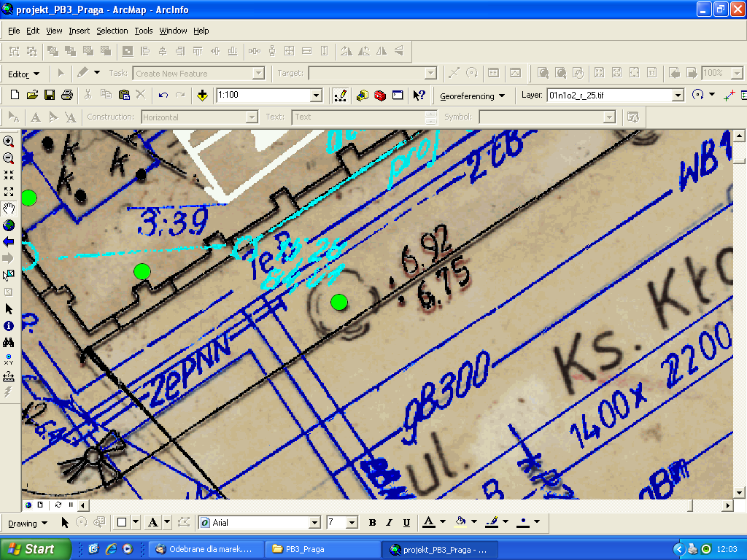Activate the Pan hand tool
The width and height of the screenshot is (747, 560).
[9, 208]
